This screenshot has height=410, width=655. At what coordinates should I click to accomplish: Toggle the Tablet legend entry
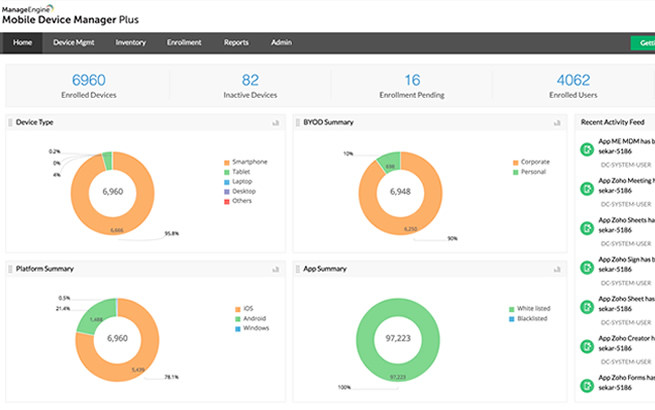coord(237,172)
